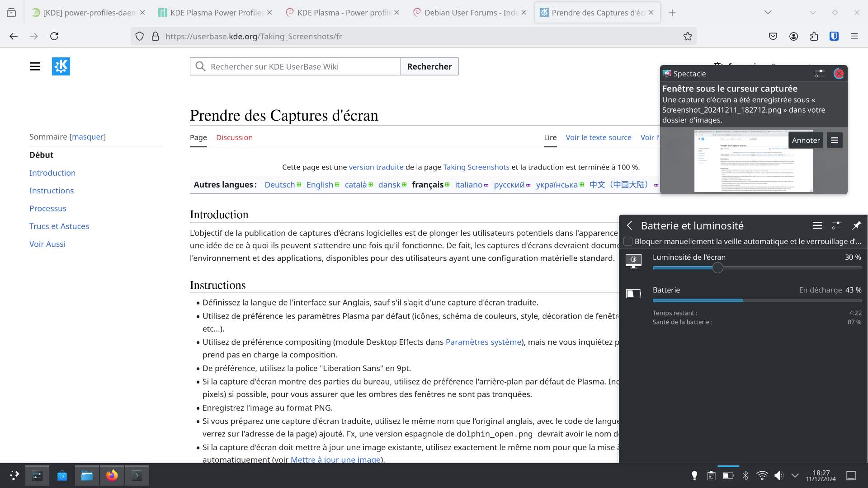Show site tracking protection shield
Image resolution: width=868 pixels, height=488 pixels.
pyautogui.click(x=140, y=36)
